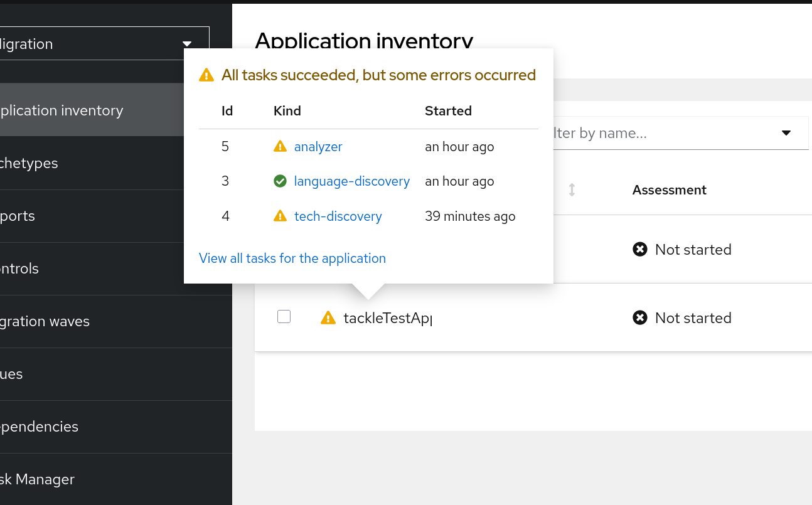
Task: Click the tech-discovery warning icon
Action: pos(280,216)
